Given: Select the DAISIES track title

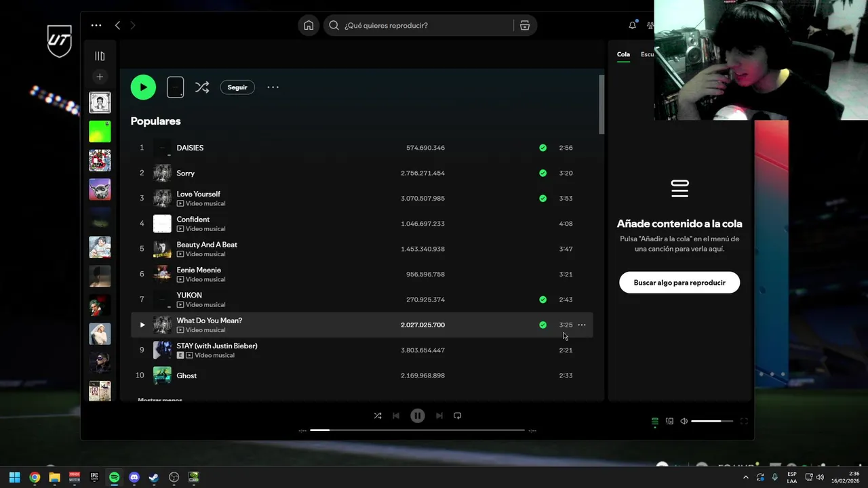Looking at the screenshot, I should [x=190, y=148].
